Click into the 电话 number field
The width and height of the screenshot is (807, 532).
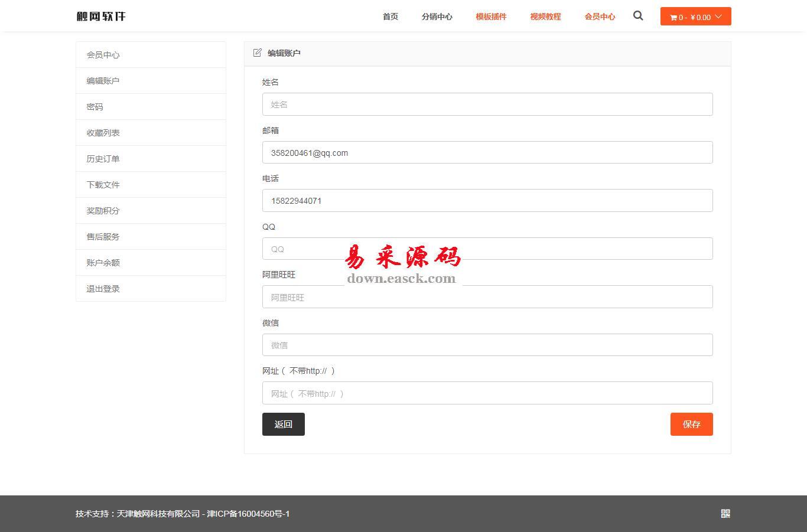click(487, 201)
